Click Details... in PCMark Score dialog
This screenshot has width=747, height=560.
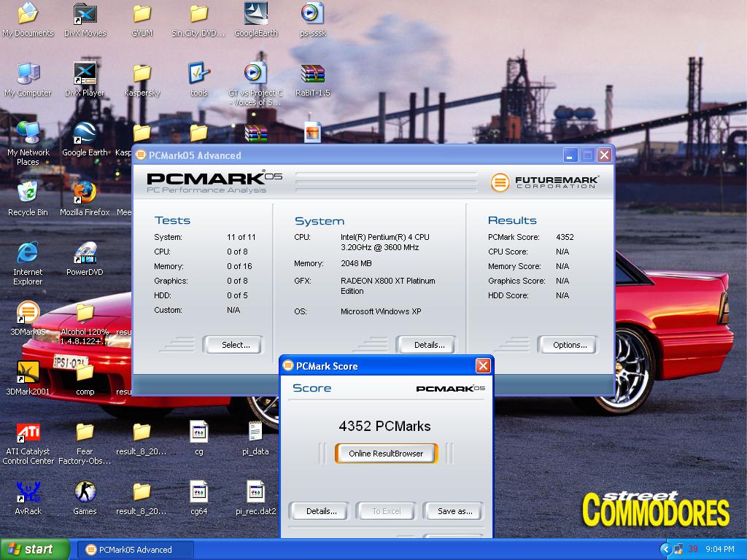pyautogui.click(x=318, y=511)
